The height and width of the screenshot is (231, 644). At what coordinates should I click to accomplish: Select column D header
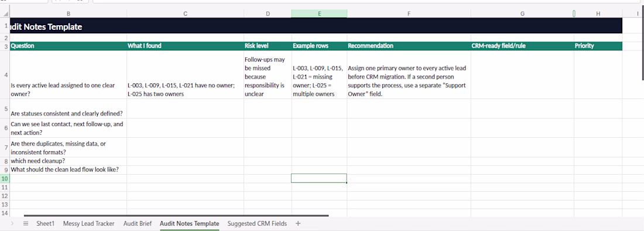[x=268, y=13]
